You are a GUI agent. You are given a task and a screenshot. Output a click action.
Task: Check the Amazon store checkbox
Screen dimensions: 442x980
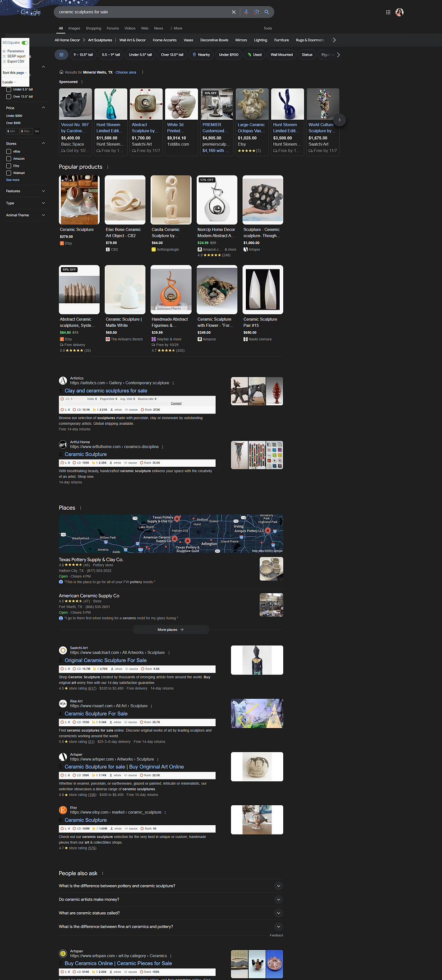pos(9,159)
